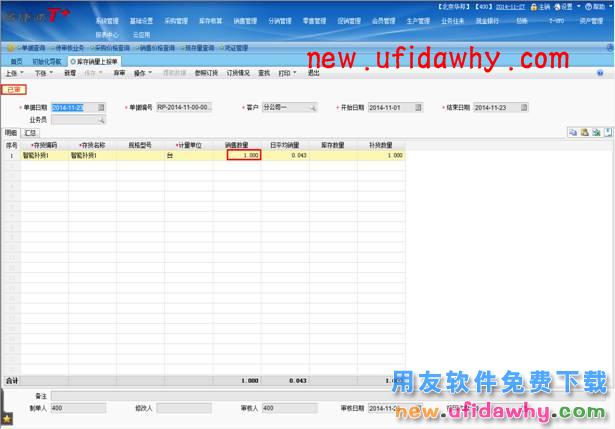Click the 参照订货 toolbar button
The height and width of the screenshot is (429, 615).
tap(206, 73)
